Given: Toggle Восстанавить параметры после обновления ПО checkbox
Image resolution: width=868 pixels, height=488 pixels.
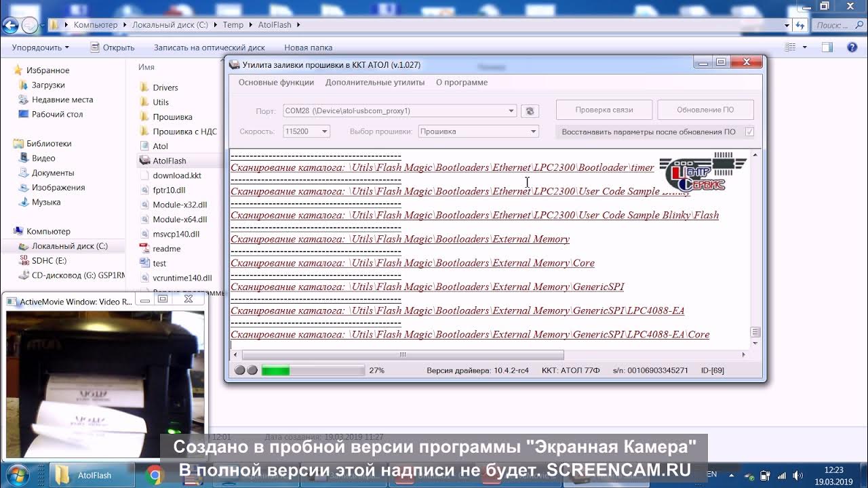Looking at the screenshot, I should coord(749,132).
